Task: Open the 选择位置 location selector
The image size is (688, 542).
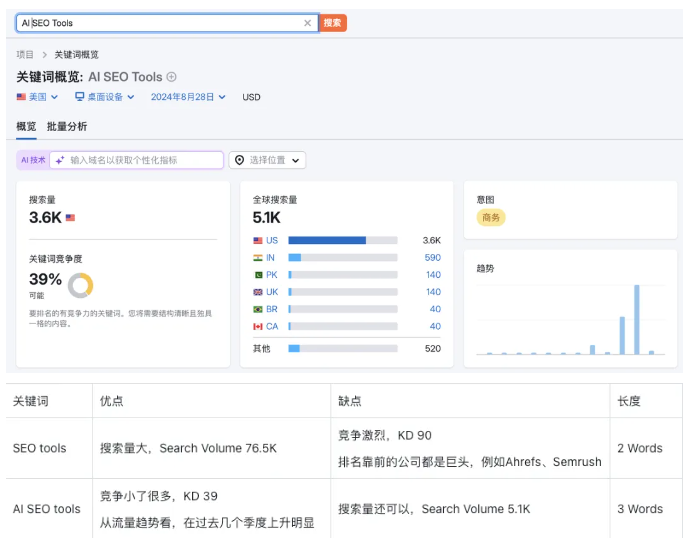Action: [267, 160]
